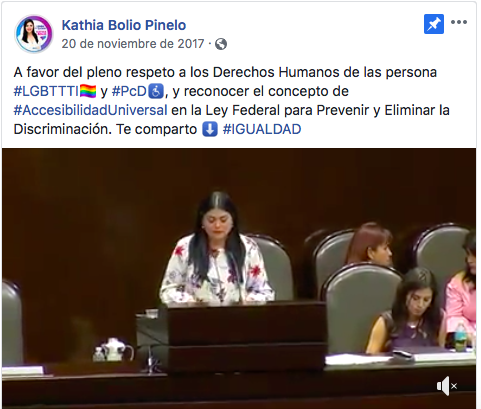481x409 pixels.
Task: Click the rainbow flag emoji
Action: pos(88,91)
